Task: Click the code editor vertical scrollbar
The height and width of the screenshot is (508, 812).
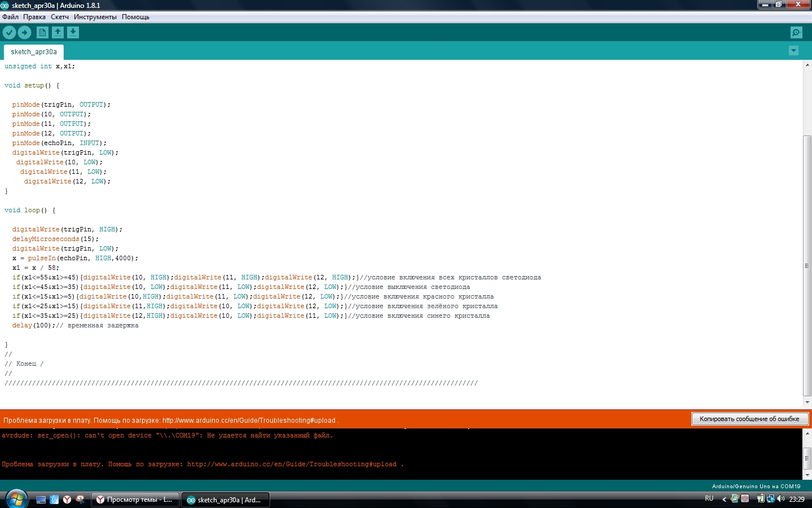Action: click(807, 265)
